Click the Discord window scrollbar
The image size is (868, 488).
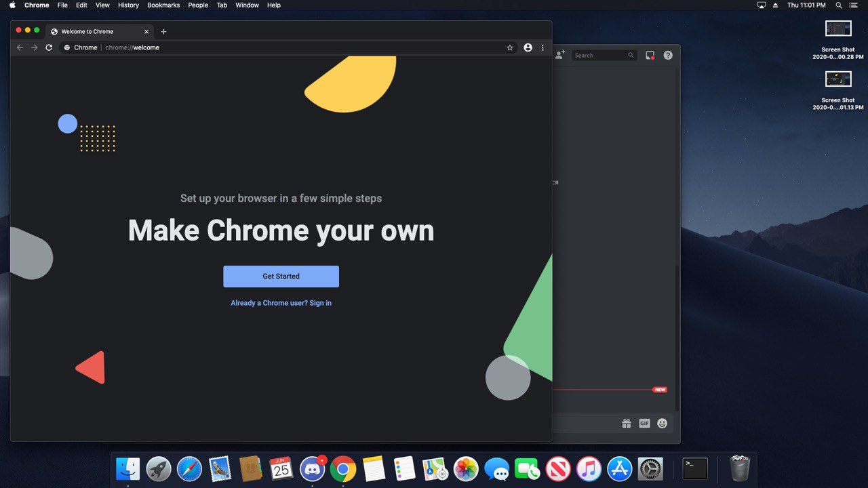tap(677, 338)
